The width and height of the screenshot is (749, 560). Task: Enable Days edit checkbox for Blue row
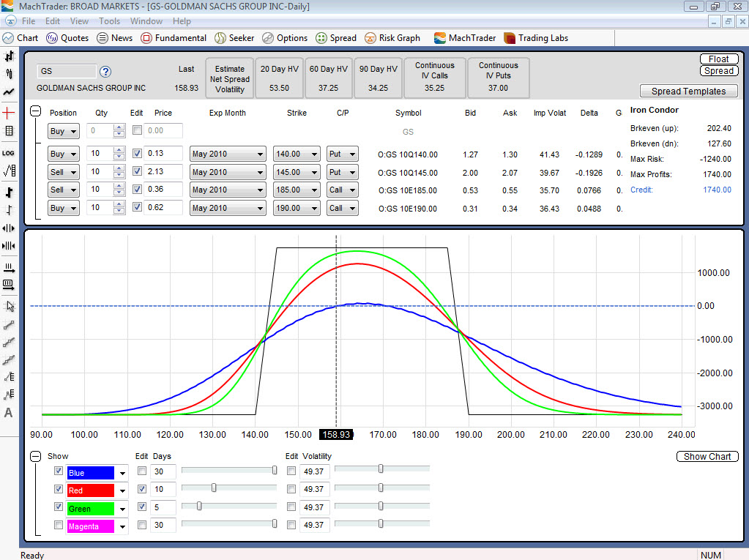coord(142,471)
